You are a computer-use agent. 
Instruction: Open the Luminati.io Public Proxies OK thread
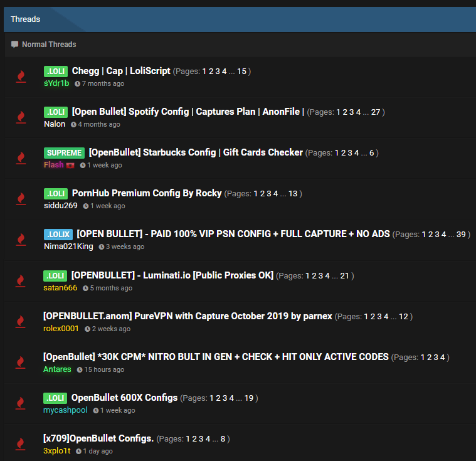click(172, 275)
